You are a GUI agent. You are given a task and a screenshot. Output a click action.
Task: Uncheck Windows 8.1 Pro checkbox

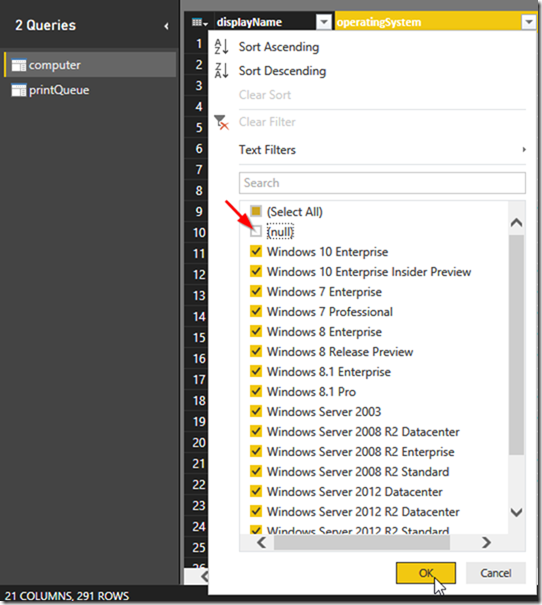tap(256, 391)
